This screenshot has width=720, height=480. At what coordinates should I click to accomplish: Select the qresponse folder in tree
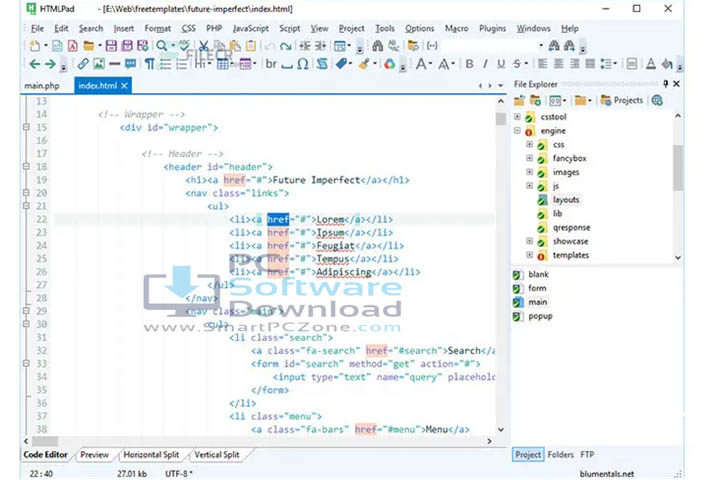(x=571, y=227)
